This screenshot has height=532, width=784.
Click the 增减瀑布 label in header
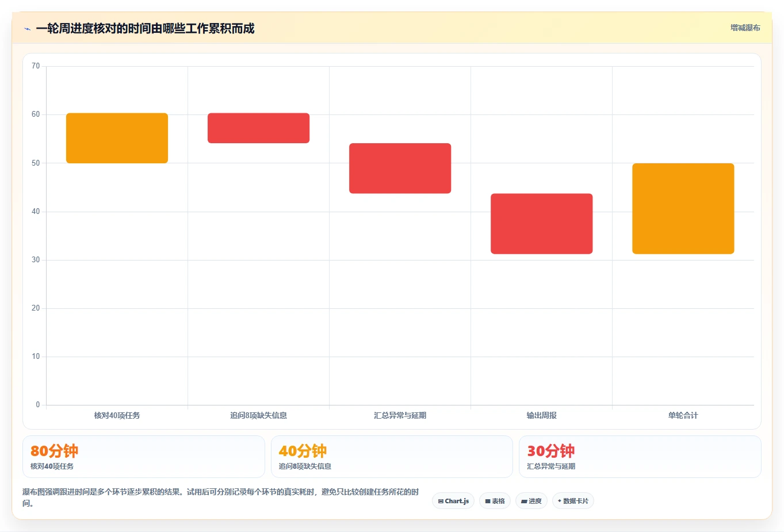click(x=745, y=28)
